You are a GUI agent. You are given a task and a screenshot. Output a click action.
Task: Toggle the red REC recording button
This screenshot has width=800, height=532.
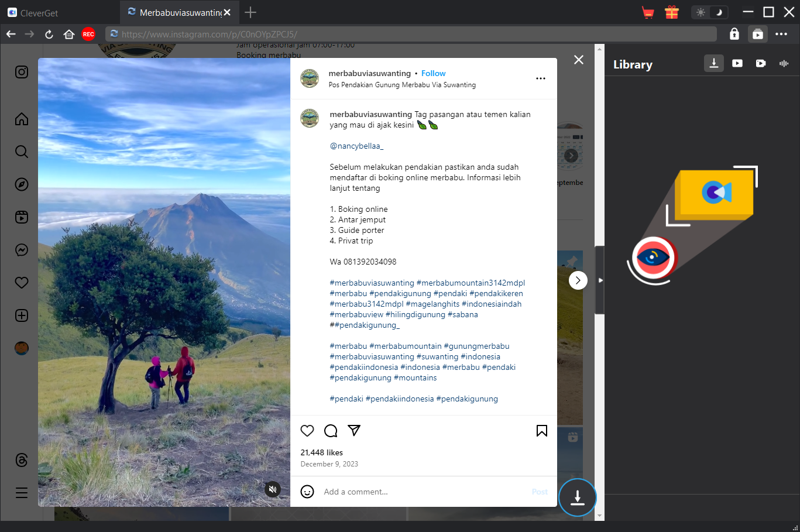pyautogui.click(x=88, y=35)
